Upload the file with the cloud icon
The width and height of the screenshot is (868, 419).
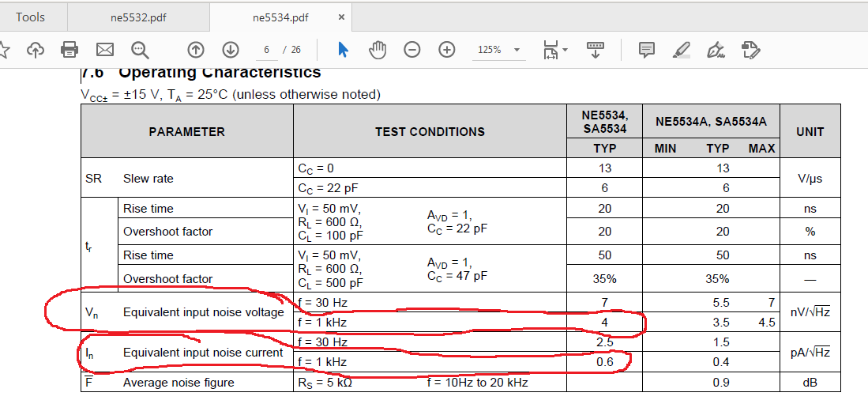36,50
